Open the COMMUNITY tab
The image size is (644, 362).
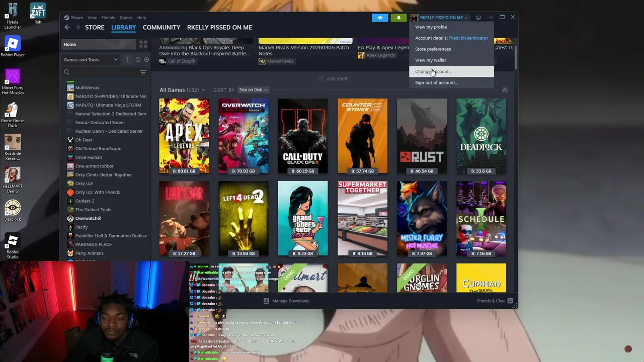(x=162, y=27)
